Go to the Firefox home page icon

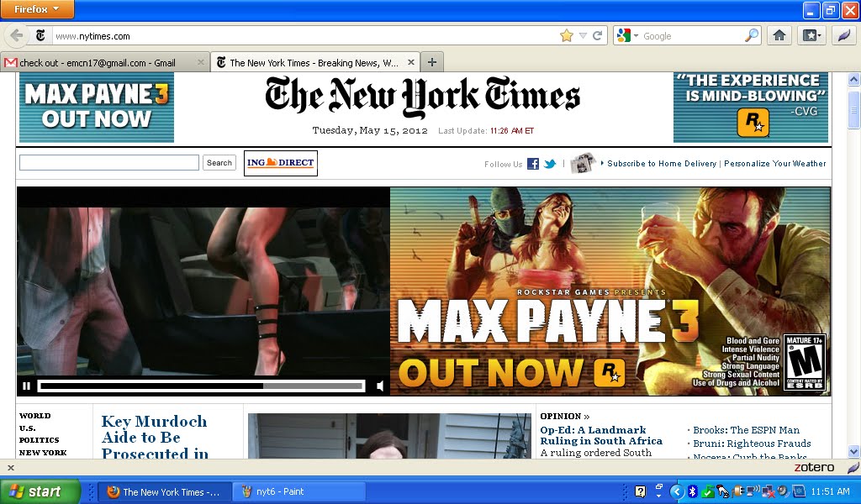coord(779,36)
